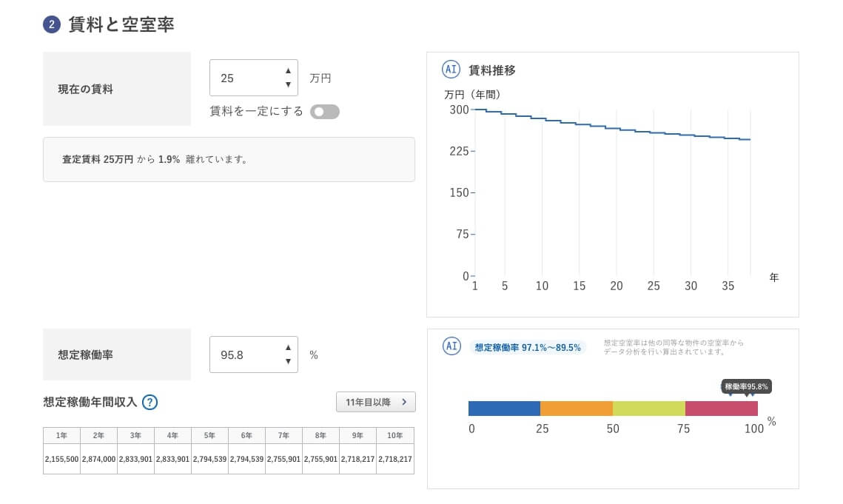
Task: Increase the 想定稼働率 with up arrow
Action: coord(288,348)
